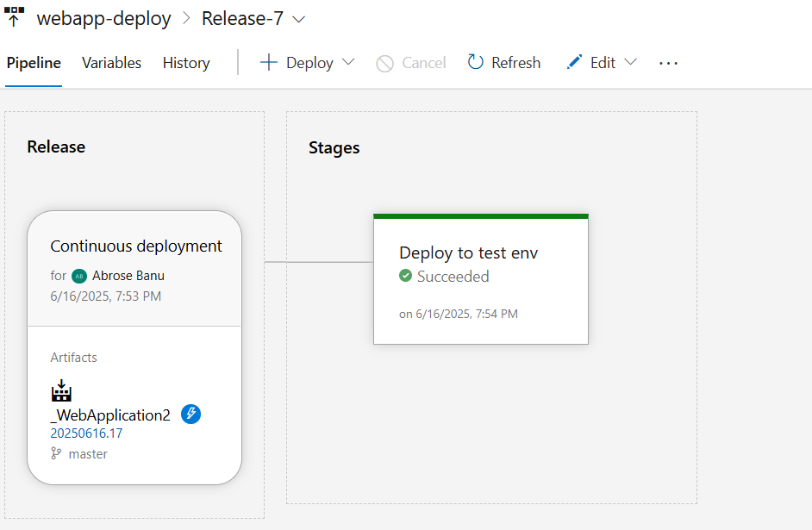Expand the Edit dropdown chevron
Viewport: 812px width, 530px height.
(630, 63)
